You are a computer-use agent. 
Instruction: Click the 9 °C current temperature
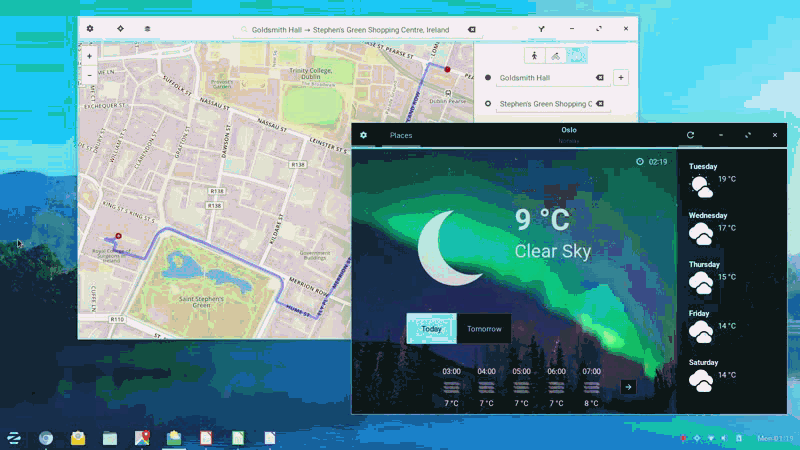coord(542,220)
